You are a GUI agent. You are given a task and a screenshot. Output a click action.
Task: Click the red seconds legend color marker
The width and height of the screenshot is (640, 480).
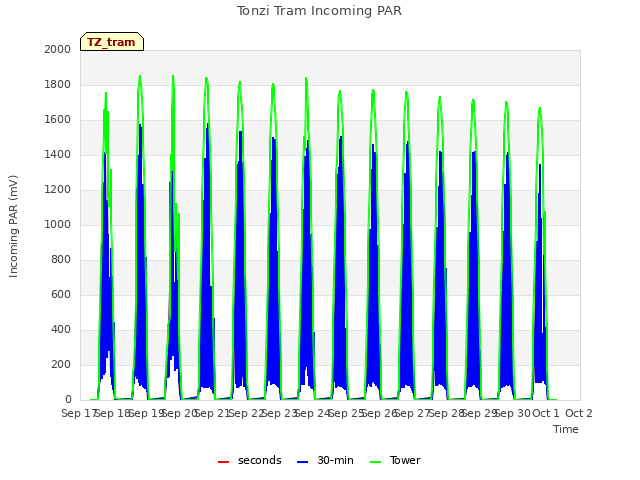pyautogui.click(x=223, y=462)
